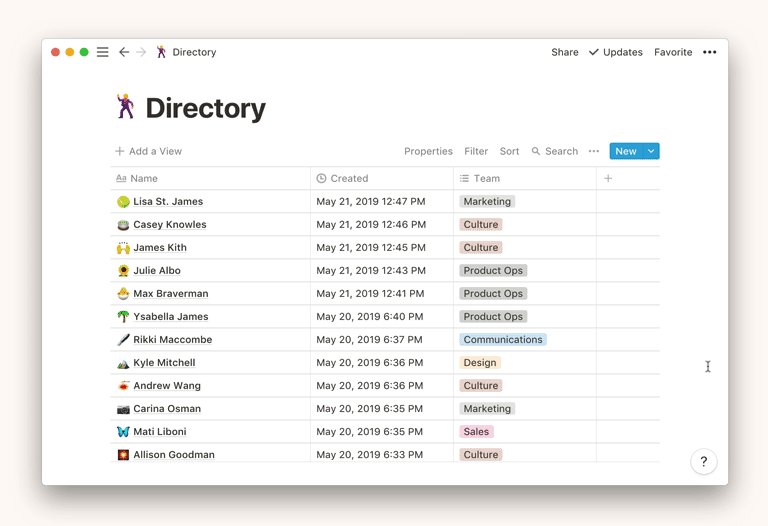
Task: Open the Properties menu
Action: 428,151
